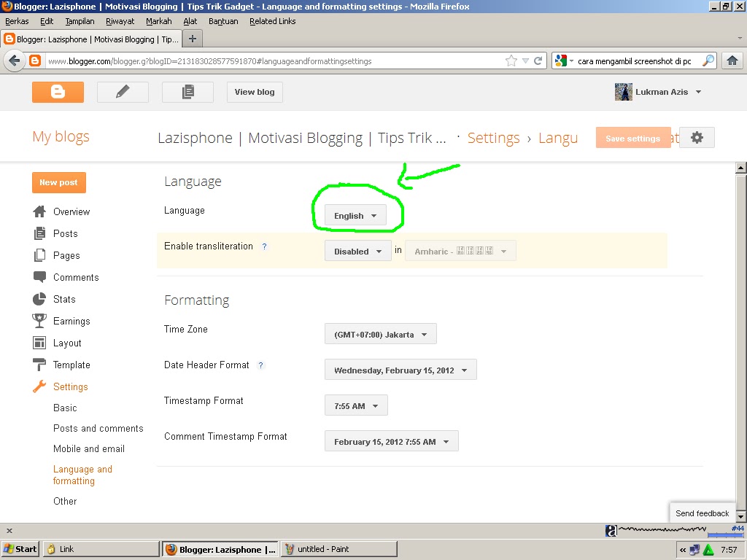Click the Pages sidebar icon

point(39,255)
